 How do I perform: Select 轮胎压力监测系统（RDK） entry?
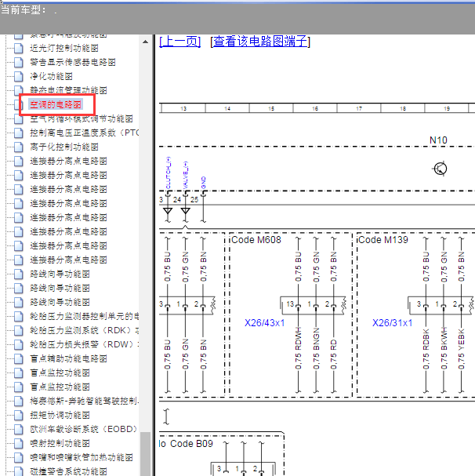(84, 330)
